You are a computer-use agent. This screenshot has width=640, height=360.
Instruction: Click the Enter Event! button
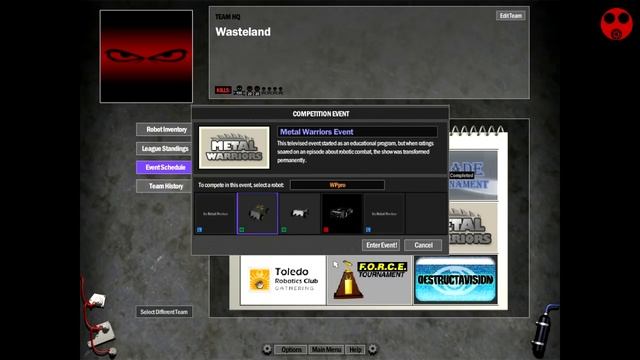pyautogui.click(x=381, y=245)
